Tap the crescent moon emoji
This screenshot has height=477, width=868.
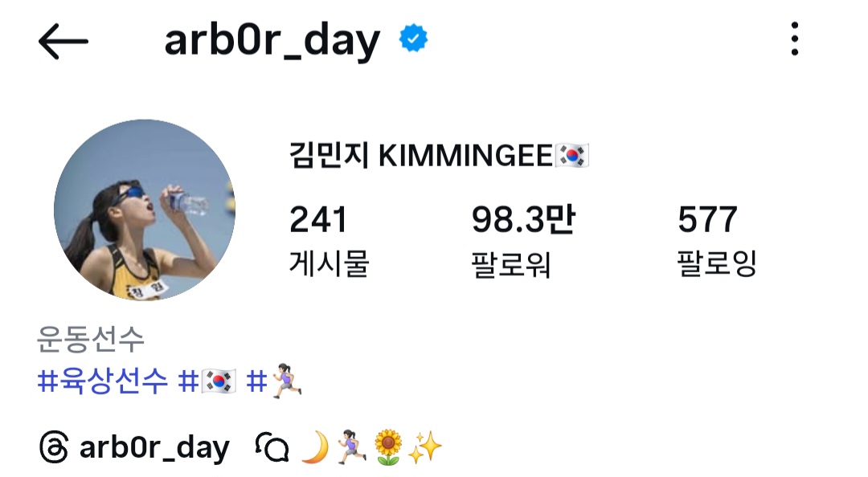[315, 447]
